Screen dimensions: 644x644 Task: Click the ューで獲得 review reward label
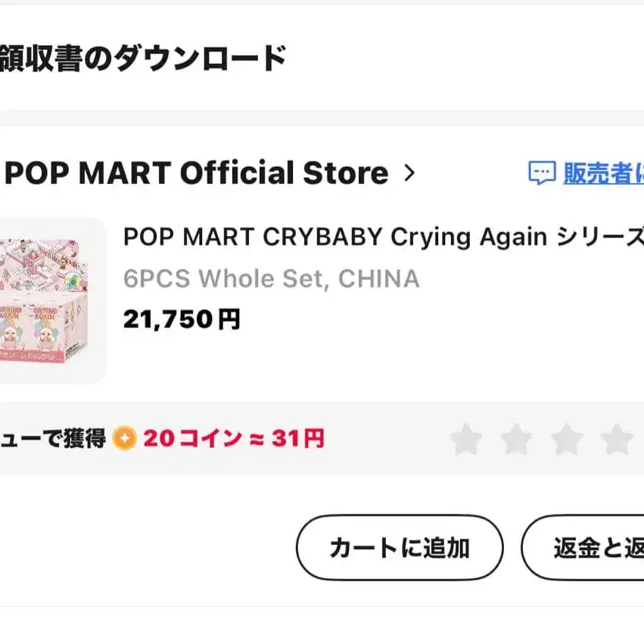pyautogui.click(x=51, y=438)
